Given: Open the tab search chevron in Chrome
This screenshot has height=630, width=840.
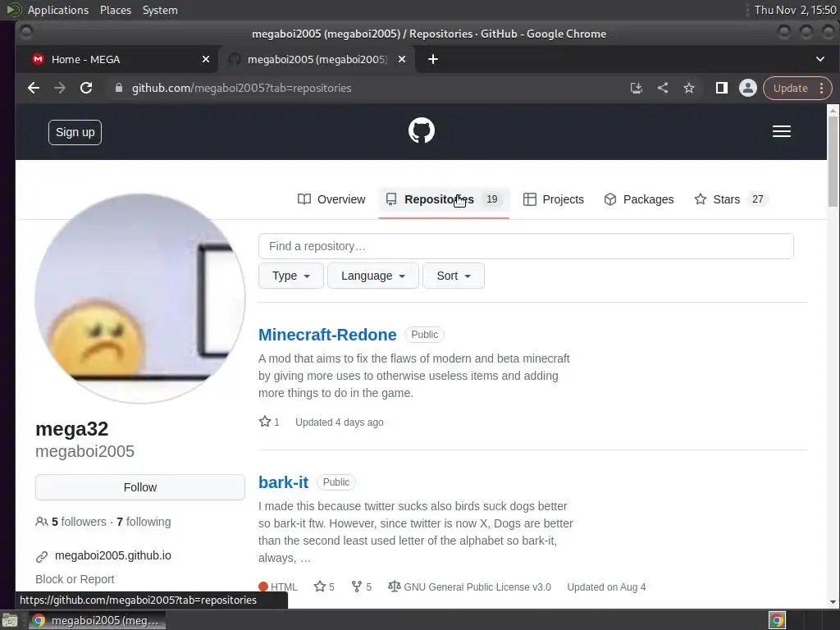Looking at the screenshot, I should click(x=820, y=59).
